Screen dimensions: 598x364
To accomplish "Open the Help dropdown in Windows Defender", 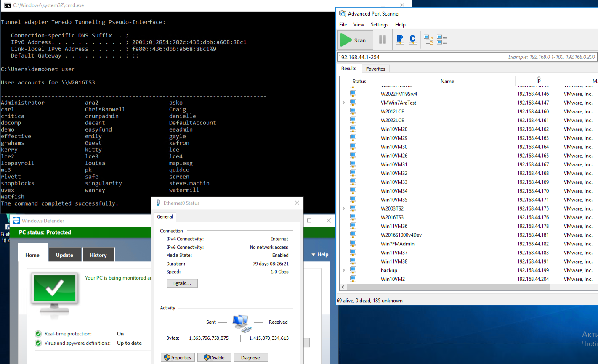I will (320, 254).
